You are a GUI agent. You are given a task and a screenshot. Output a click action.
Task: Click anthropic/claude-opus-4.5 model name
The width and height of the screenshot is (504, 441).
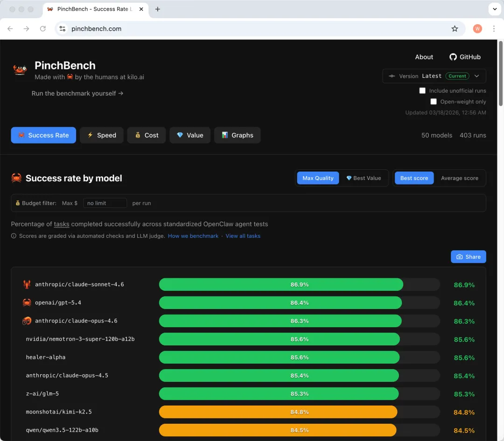pos(67,375)
